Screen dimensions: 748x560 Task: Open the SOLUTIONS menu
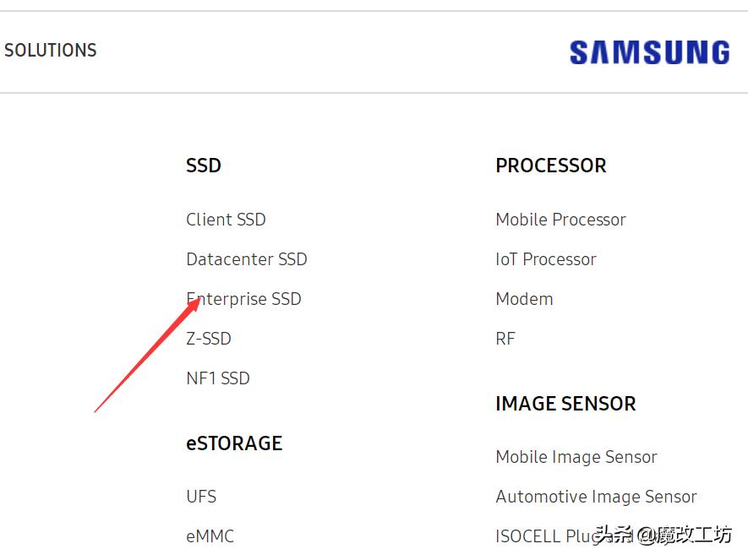click(50, 51)
